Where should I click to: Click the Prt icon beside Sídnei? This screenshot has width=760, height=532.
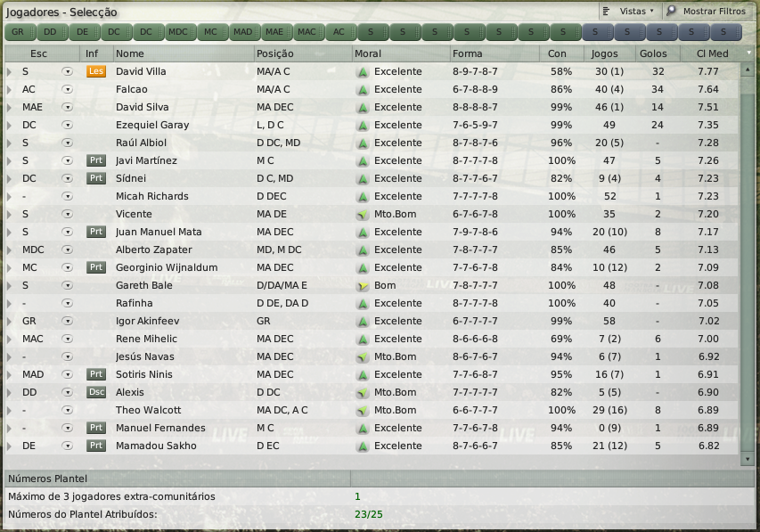tap(96, 178)
